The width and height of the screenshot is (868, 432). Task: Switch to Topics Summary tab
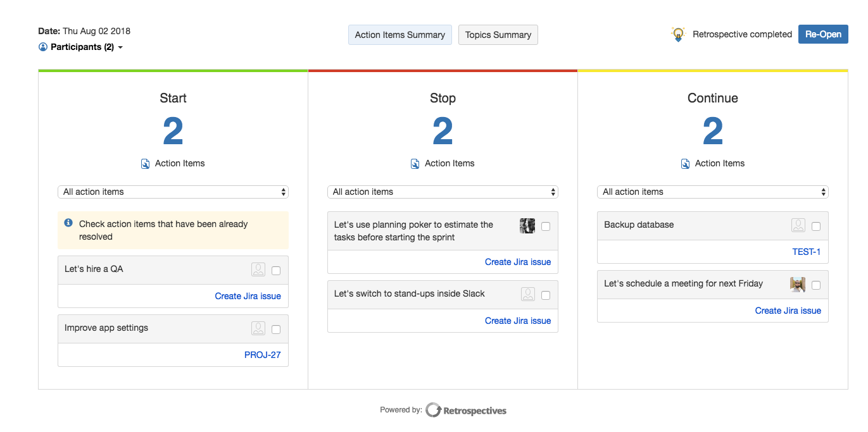[498, 35]
